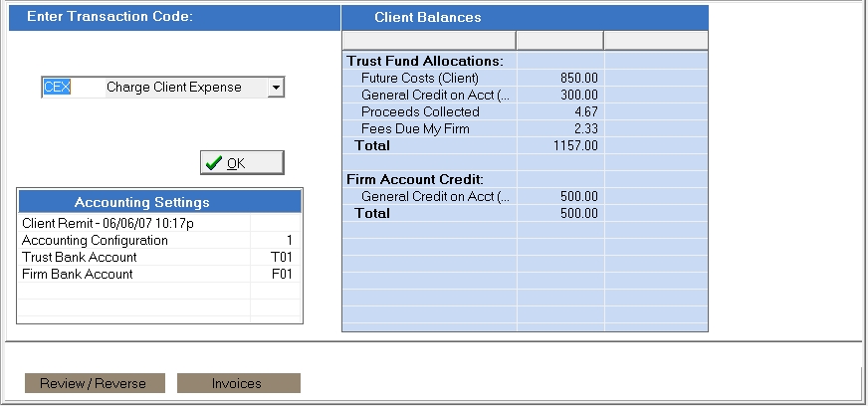The image size is (868, 406).
Task: Select the Firm Account total 500.00
Action: tap(579, 213)
